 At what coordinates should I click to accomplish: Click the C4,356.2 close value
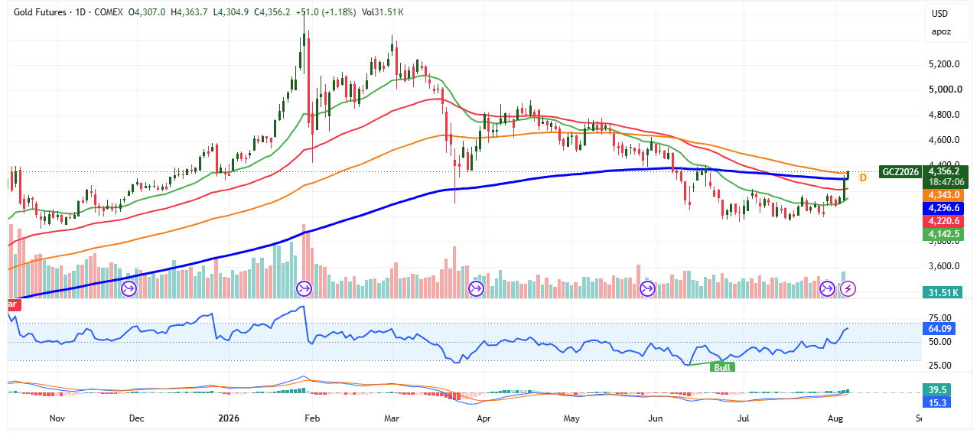click(x=271, y=13)
